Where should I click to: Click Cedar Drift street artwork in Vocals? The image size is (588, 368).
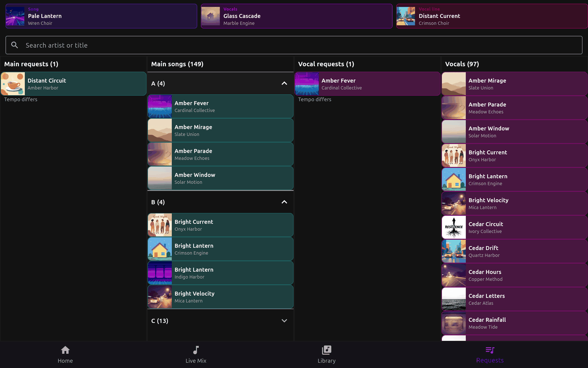[x=454, y=251]
